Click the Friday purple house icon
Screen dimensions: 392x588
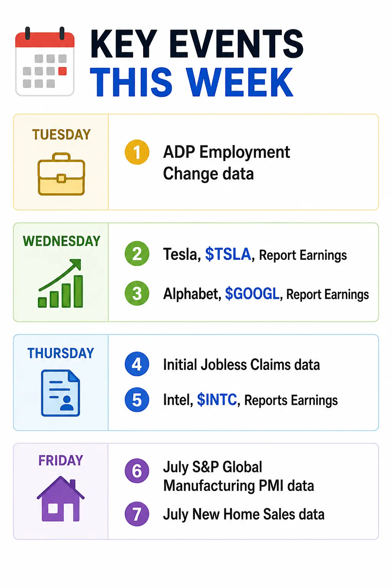pyautogui.click(x=60, y=498)
